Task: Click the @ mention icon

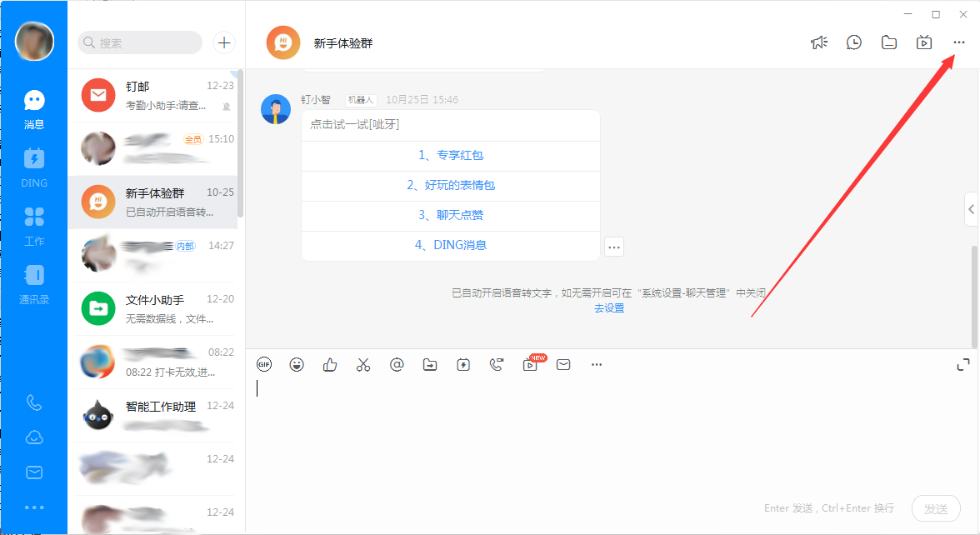Action: pos(397,364)
